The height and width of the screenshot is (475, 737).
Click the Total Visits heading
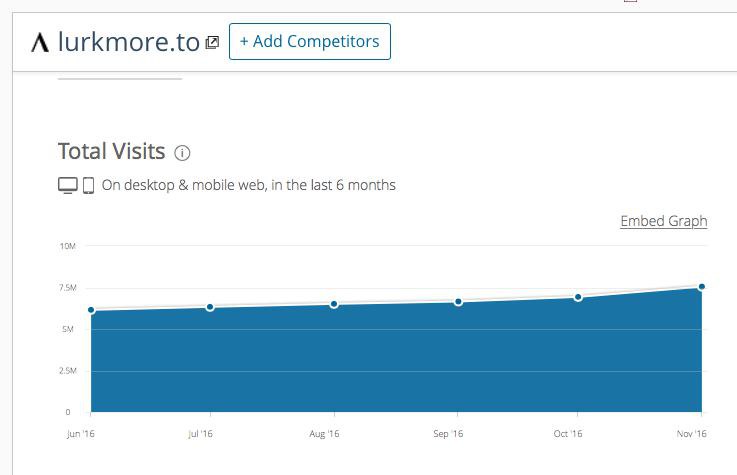click(111, 151)
